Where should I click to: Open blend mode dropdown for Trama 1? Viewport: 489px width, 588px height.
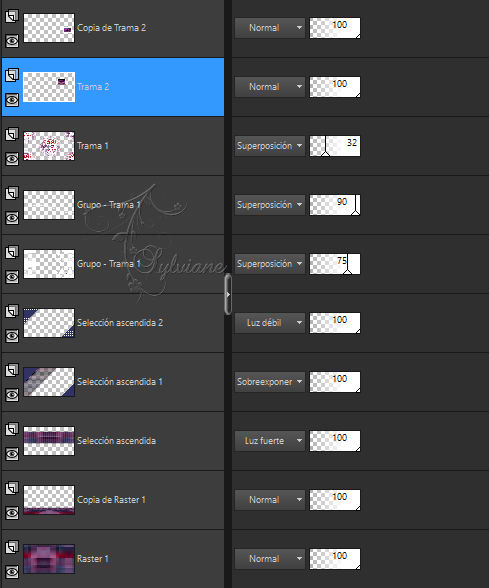tap(270, 146)
